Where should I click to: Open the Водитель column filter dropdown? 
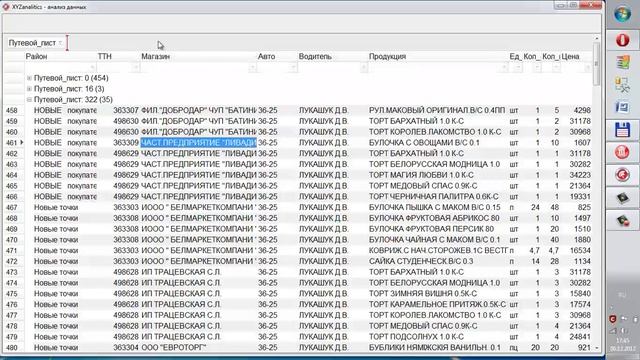pos(363,67)
